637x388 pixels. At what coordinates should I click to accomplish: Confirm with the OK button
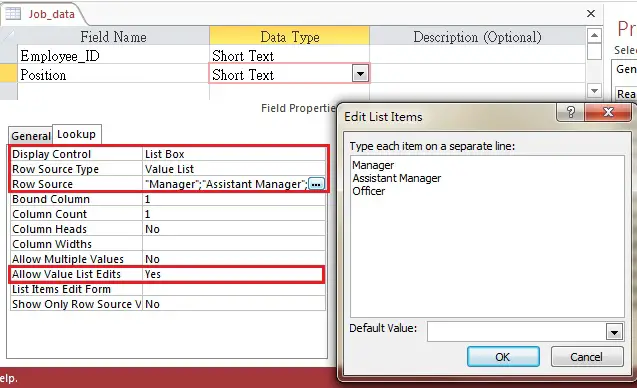tap(503, 357)
